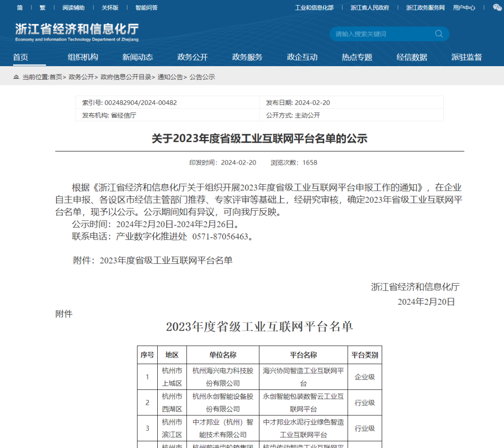This screenshot has width=504, height=448.
Task: Enable 关怀版 care mode
Action: [x=110, y=7]
